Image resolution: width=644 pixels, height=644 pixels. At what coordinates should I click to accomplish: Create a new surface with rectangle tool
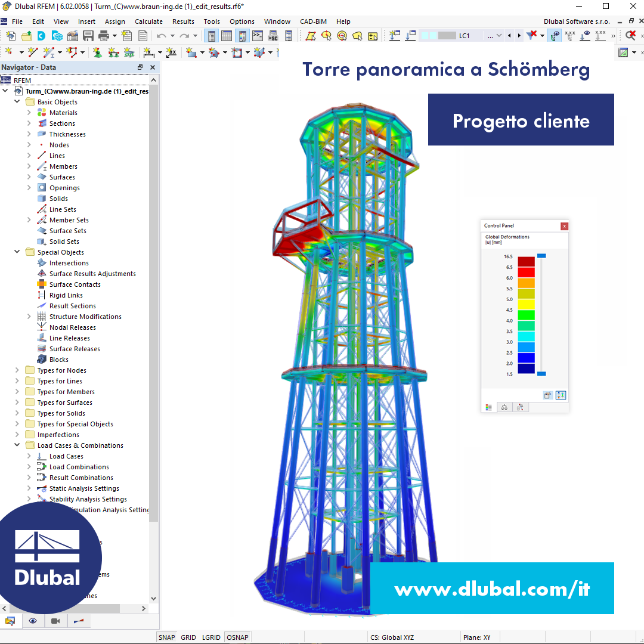point(191,52)
